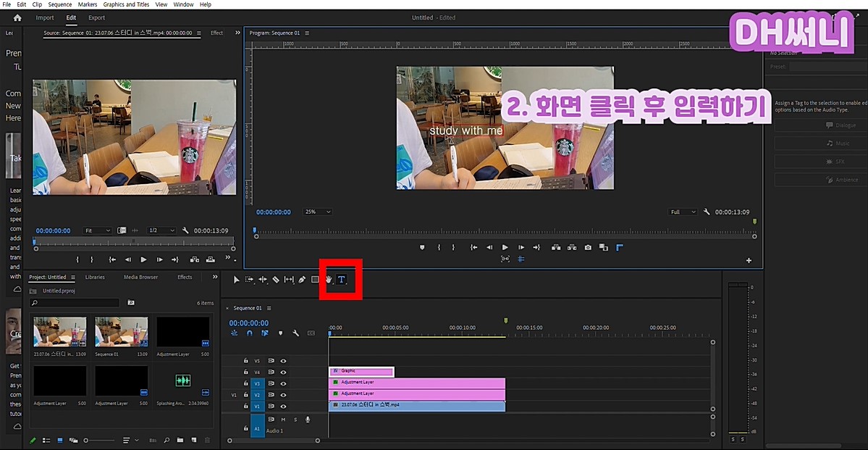This screenshot has width=868, height=450.
Task: Mark In point in Program monitor
Action: click(439, 247)
